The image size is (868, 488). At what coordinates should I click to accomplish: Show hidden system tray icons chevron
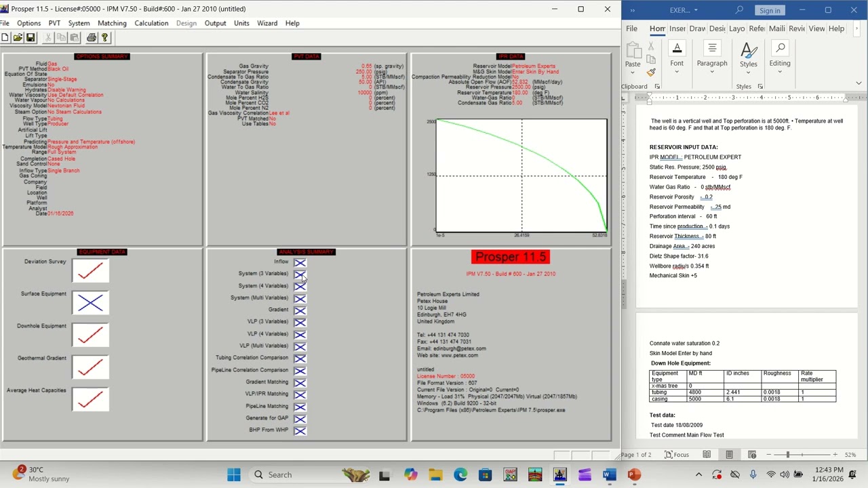click(x=699, y=474)
